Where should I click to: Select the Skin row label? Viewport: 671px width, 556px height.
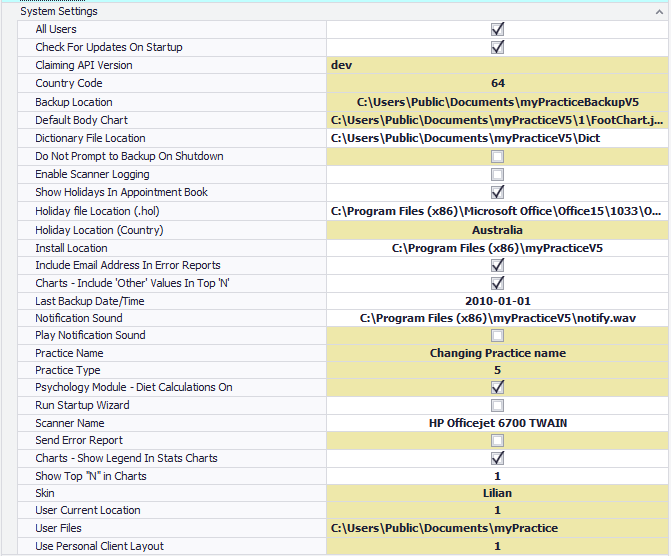[x=45, y=493]
